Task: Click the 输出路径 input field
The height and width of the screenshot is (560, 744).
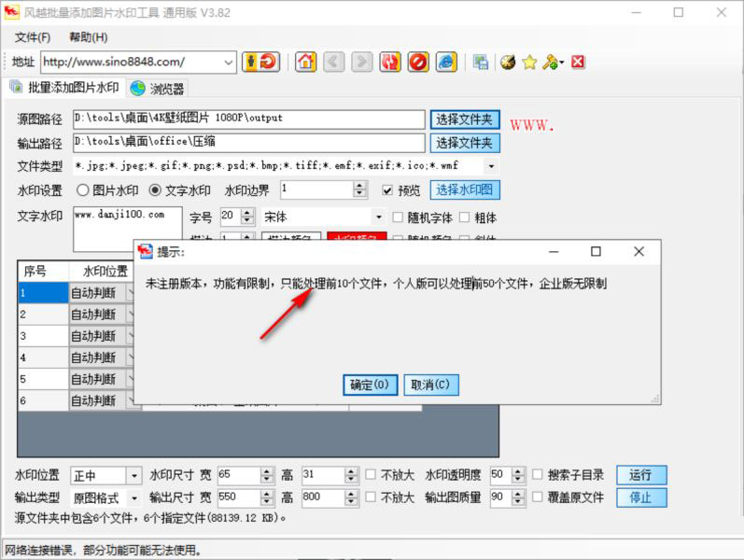Action: (249, 143)
